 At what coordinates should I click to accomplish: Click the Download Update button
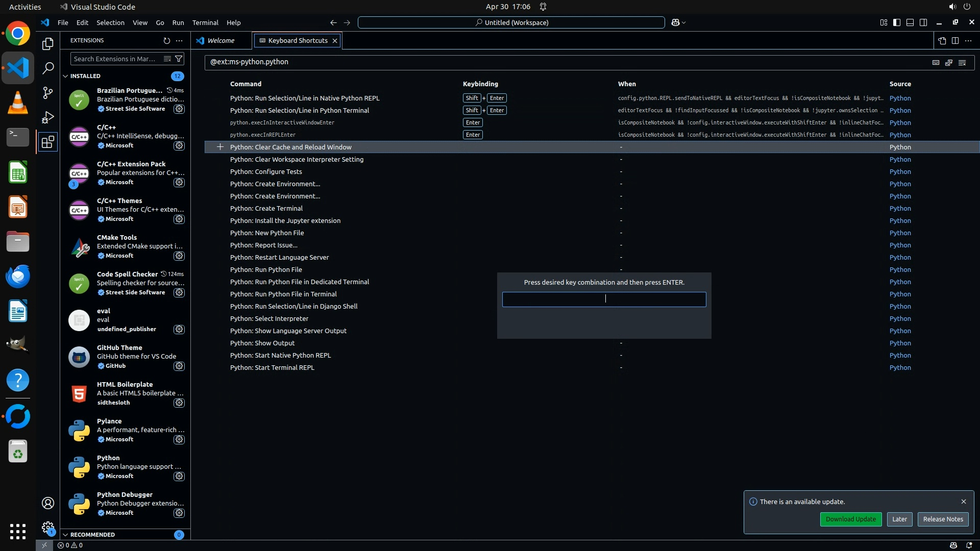coord(850,519)
